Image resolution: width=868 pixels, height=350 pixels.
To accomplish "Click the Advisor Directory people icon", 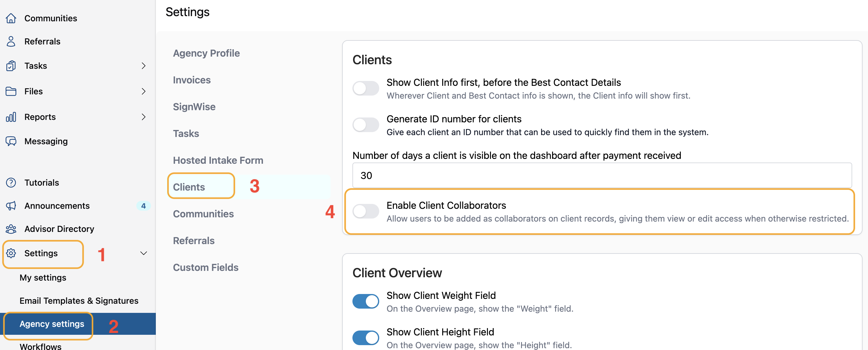I will click(11, 229).
